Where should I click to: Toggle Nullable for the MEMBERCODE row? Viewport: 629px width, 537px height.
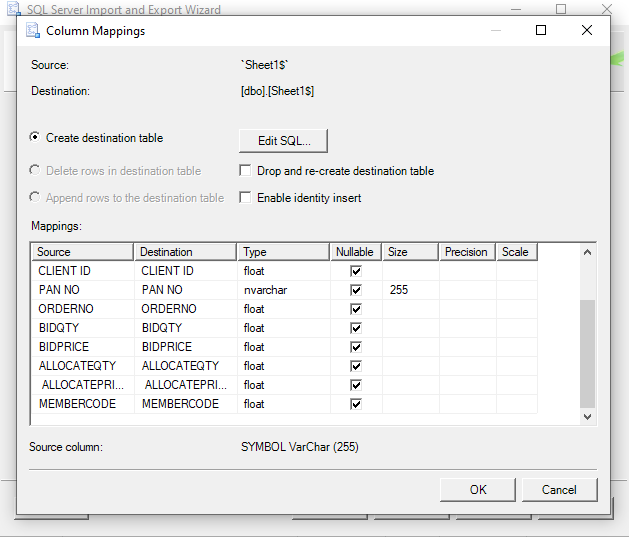point(355,404)
